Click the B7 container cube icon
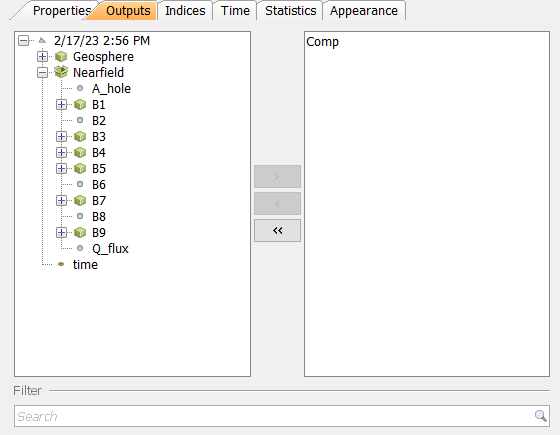This screenshot has width=560, height=435. (80, 200)
